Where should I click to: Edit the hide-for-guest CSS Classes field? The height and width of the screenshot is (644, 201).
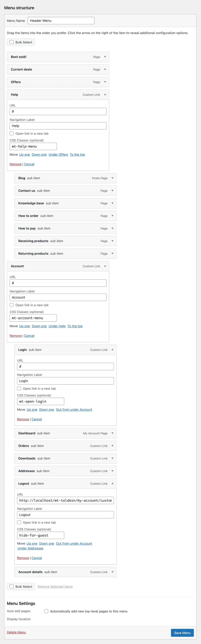pos(41,535)
